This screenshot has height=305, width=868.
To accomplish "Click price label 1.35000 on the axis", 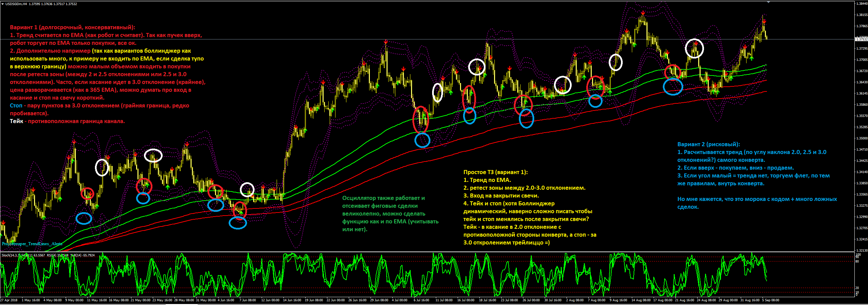I will click(862, 138).
